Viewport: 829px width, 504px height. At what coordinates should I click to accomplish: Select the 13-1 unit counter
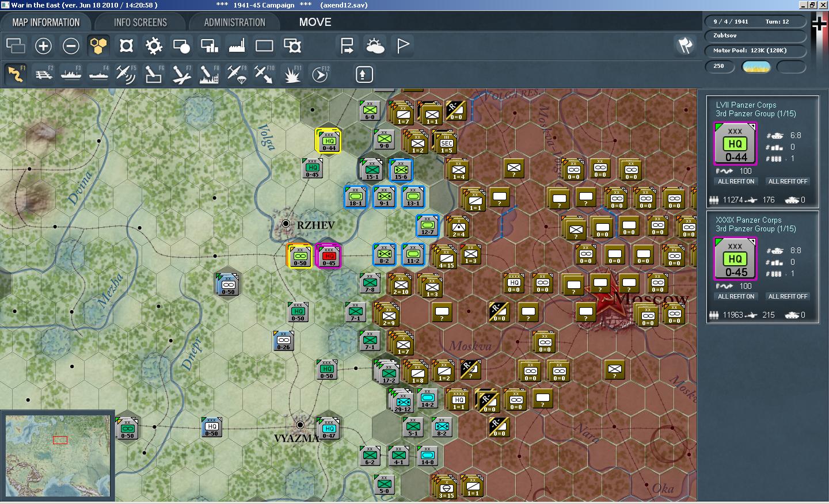[x=413, y=197]
